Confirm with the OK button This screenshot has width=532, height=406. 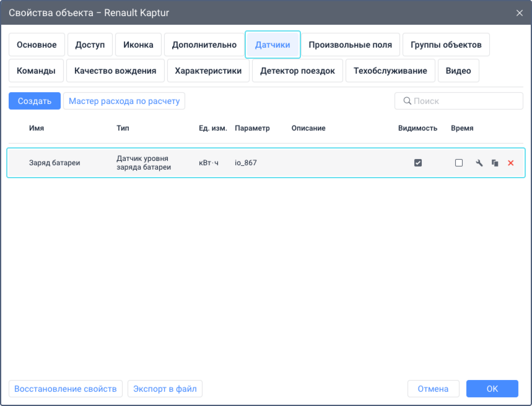click(492, 389)
